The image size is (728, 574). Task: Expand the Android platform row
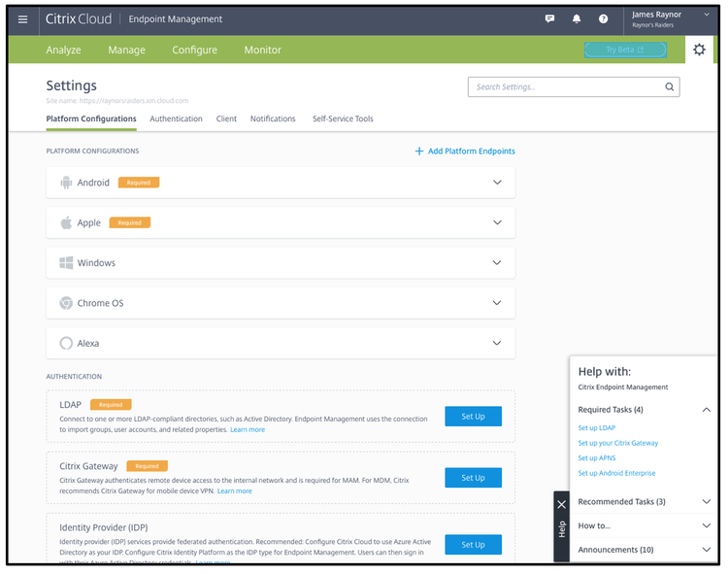click(497, 183)
